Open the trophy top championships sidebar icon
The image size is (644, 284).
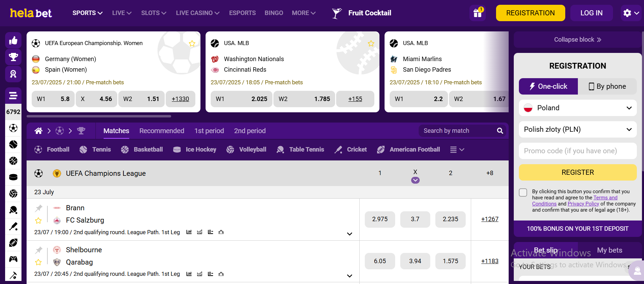(x=13, y=57)
